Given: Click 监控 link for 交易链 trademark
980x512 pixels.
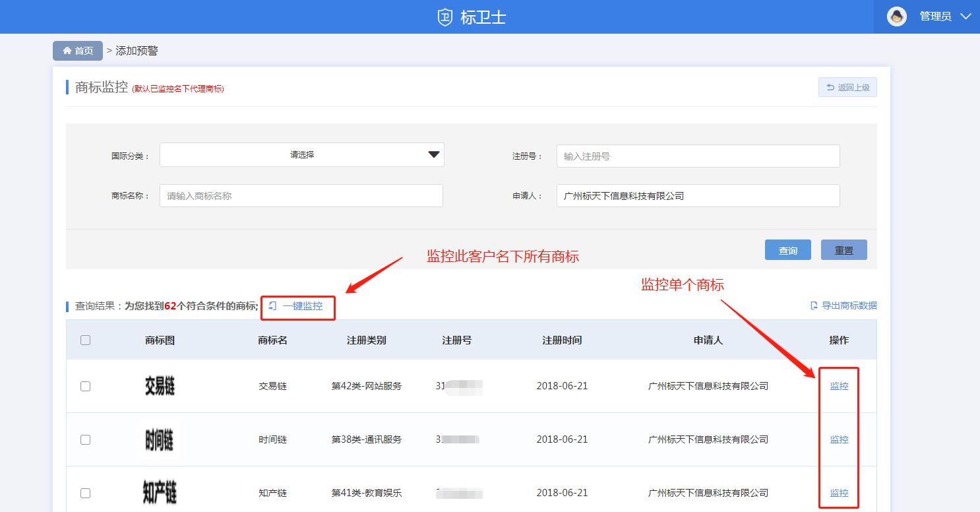Looking at the screenshot, I should [838, 386].
